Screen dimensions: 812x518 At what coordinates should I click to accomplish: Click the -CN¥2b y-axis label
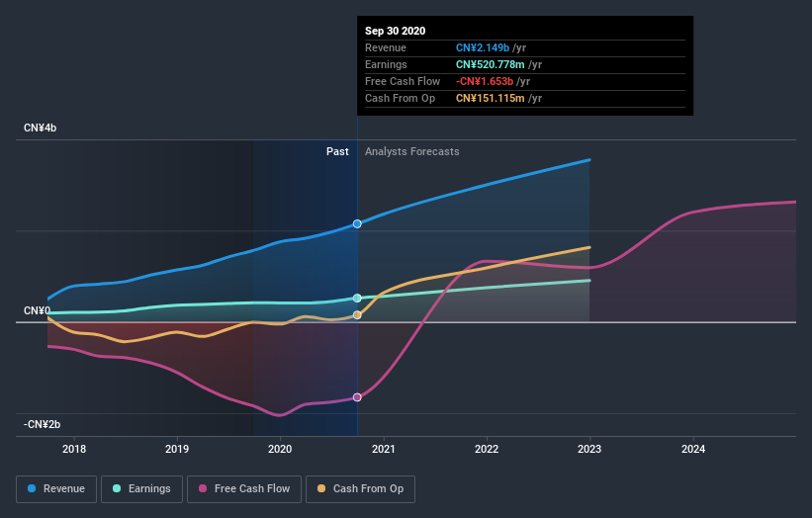42,424
